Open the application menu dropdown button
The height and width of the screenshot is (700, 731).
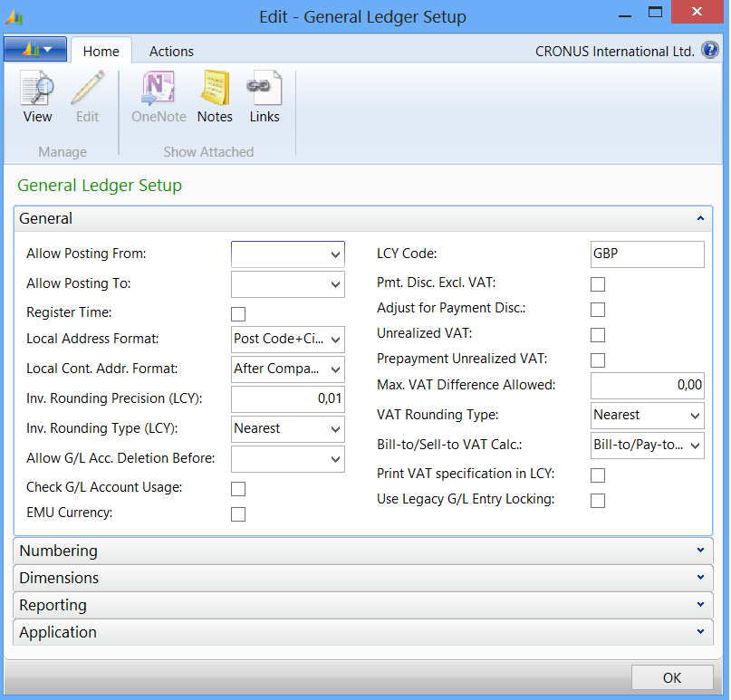pos(34,50)
